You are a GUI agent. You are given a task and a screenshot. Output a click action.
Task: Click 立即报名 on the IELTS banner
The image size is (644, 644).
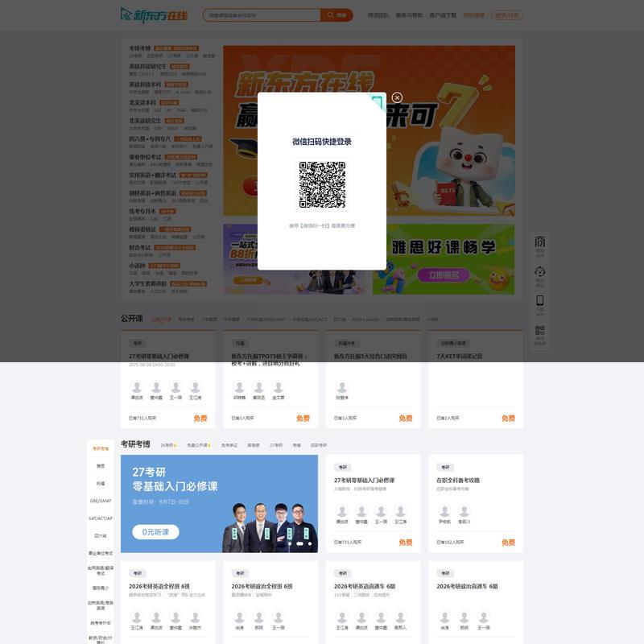coord(444,275)
